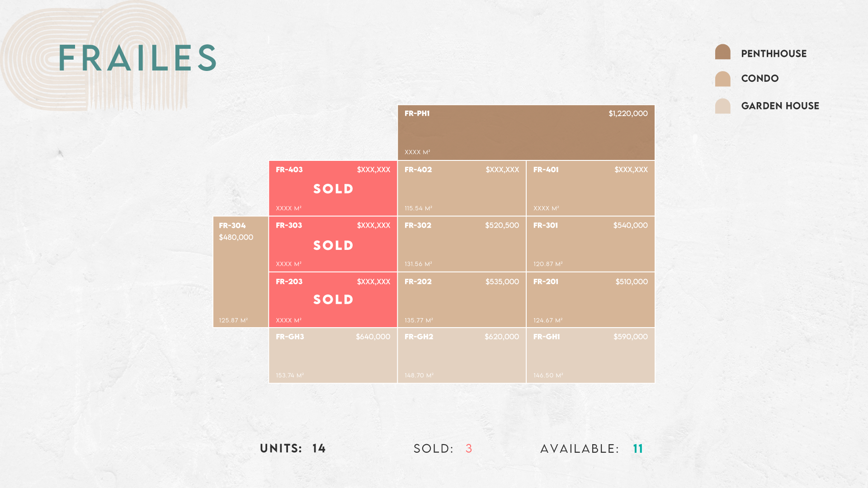Click the FRAILES title heading
This screenshot has height=488, width=868.
tap(137, 58)
